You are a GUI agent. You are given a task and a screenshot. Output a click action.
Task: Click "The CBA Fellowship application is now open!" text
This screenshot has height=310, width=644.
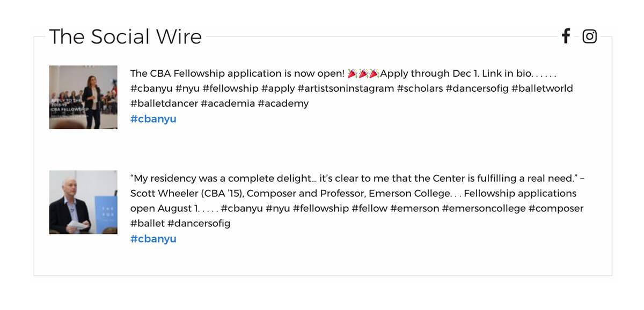click(237, 73)
